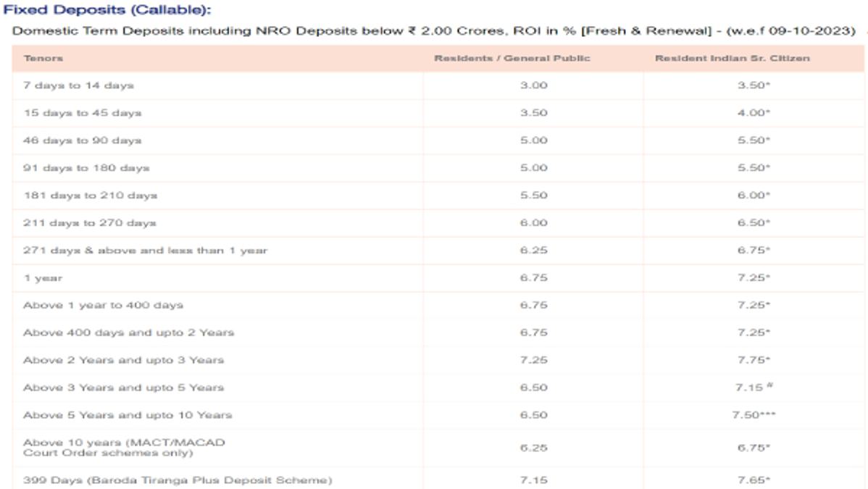The width and height of the screenshot is (868, 489).
Task: Click the general public rate 6.75 for above 400 days upto 2 Years
Action: 534,333
